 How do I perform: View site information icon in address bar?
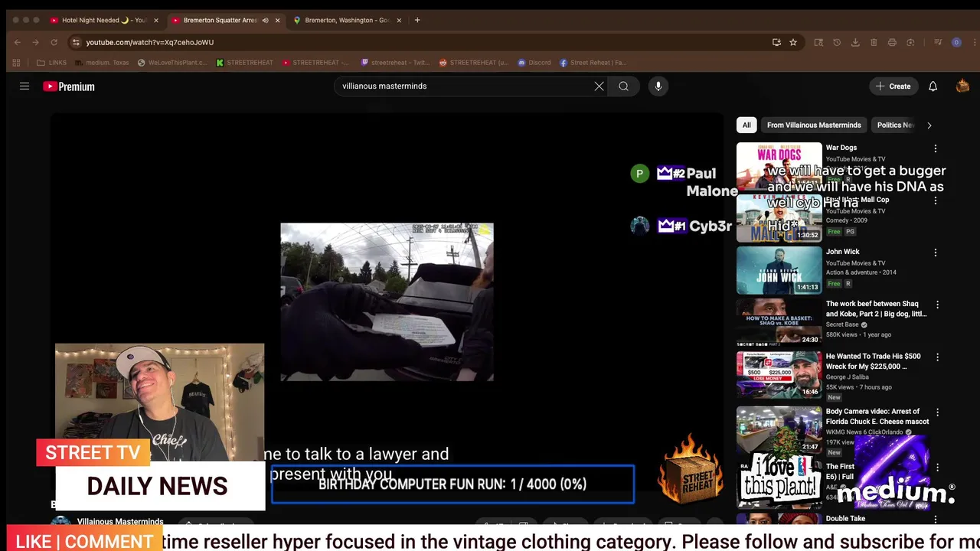click(76, 42)
